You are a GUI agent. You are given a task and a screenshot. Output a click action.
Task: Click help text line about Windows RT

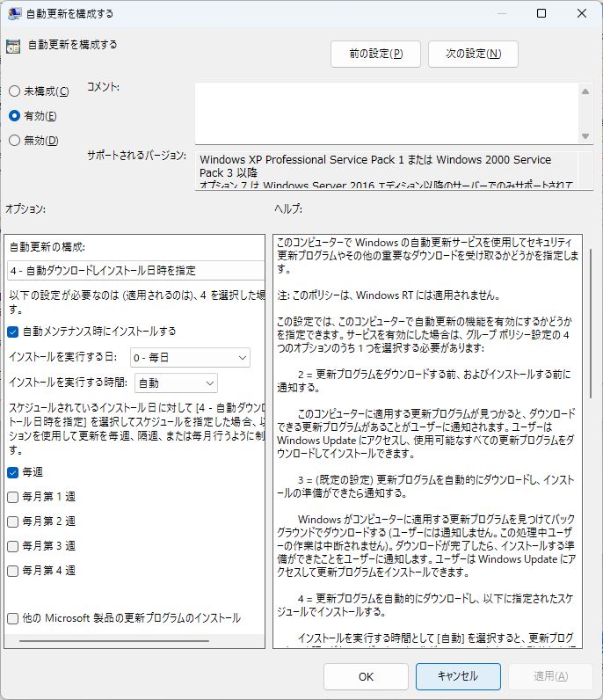(x=389, y=295)
